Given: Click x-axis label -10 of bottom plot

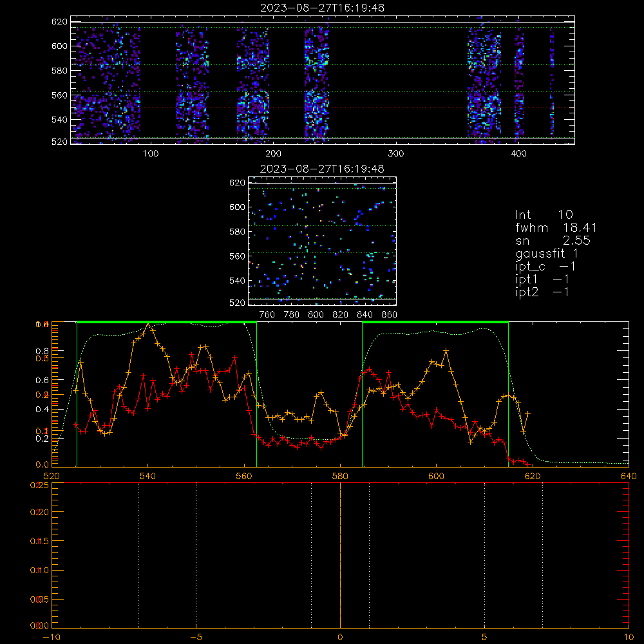Looking at the screenshot, I should coord(52,638).
